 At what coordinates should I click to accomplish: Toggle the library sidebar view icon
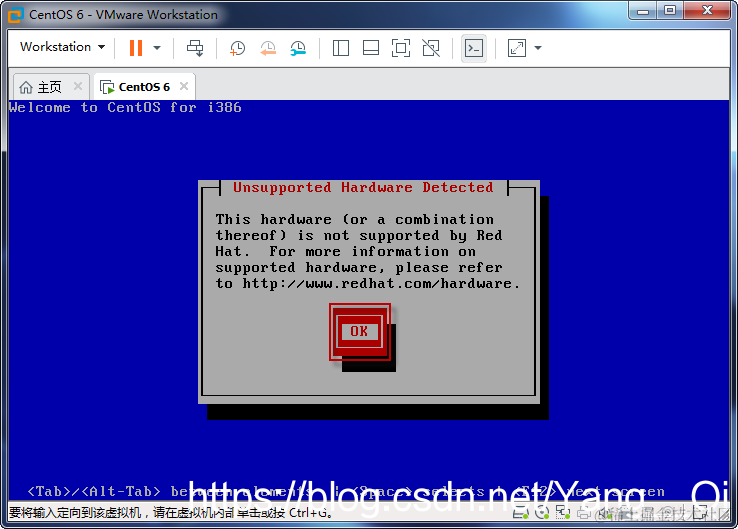(x=341, y=48)
